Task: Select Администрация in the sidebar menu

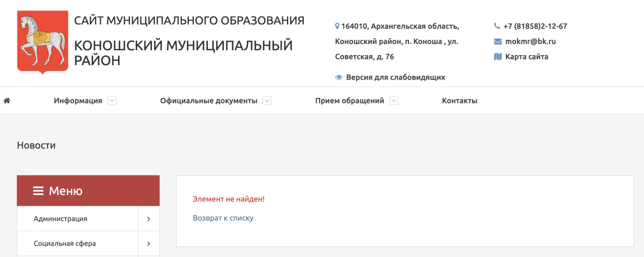Action: (60, 219)
